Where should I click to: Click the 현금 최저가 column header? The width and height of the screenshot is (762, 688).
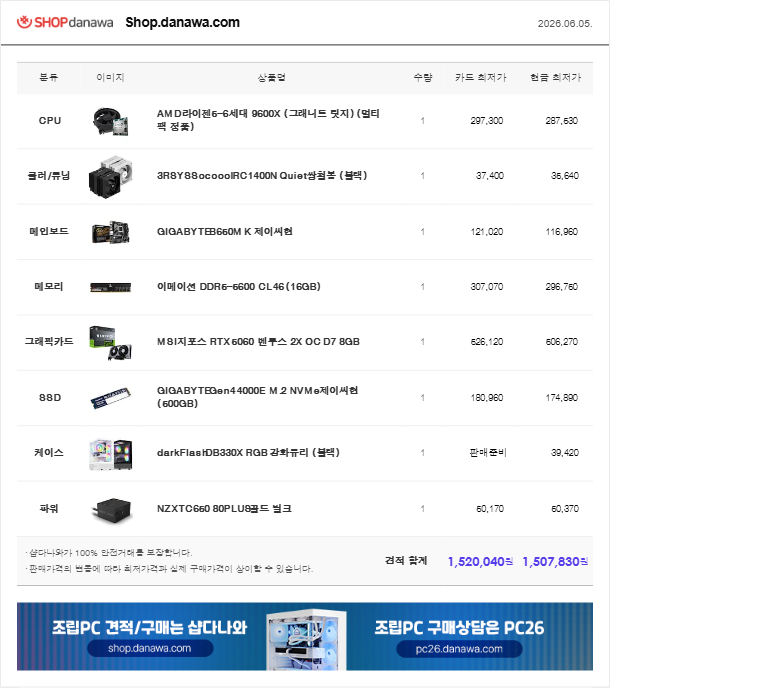(x=555, y=77)
